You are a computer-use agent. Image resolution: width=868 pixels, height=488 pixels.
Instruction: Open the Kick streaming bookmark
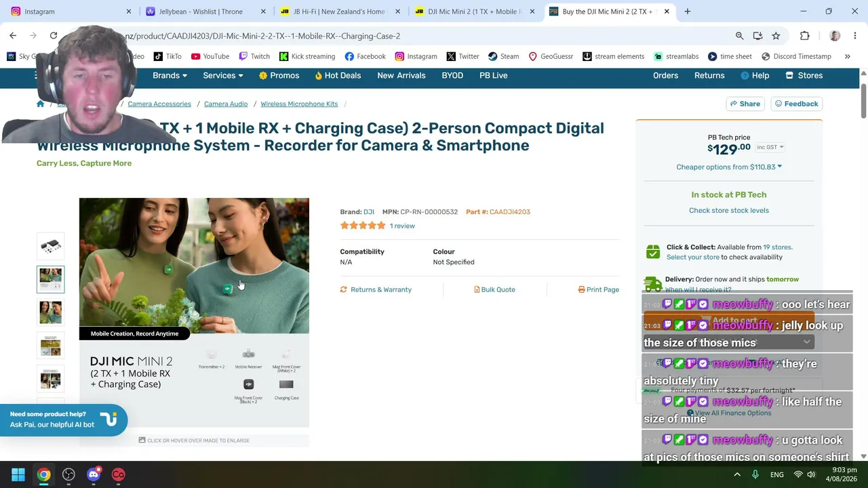tap(307, 56)
